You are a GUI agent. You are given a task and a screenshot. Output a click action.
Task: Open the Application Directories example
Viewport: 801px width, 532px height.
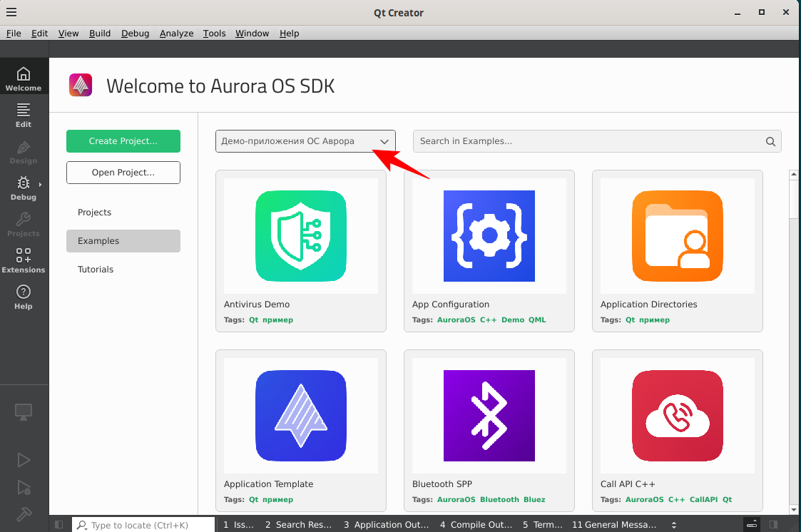[678, 251]
